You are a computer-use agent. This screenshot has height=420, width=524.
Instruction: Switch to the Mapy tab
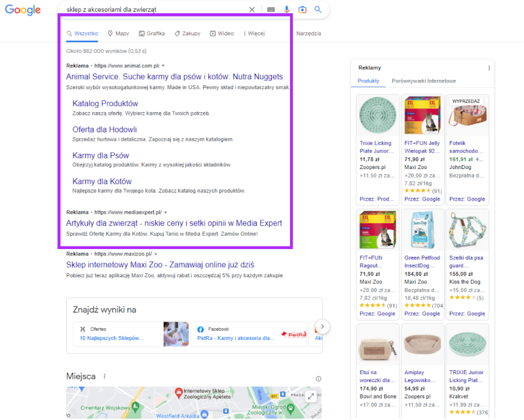tap(119, 33)
